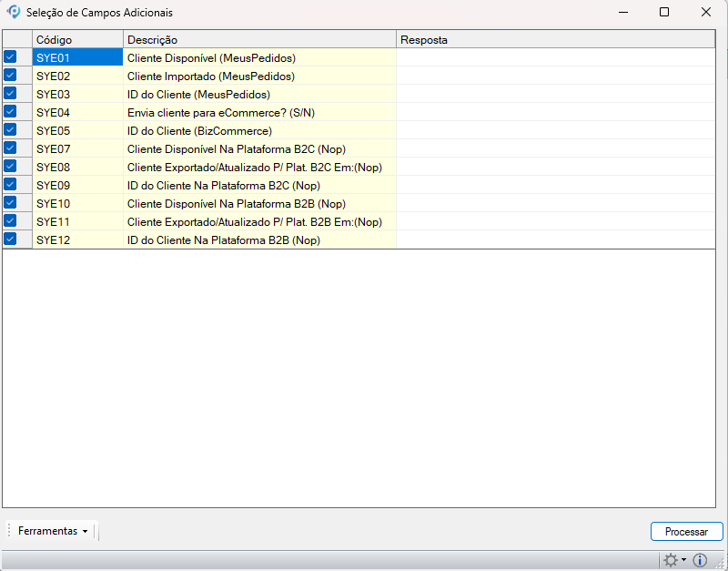Sort by the Código column header
728x571 pixels.
(x=77, y=40)
